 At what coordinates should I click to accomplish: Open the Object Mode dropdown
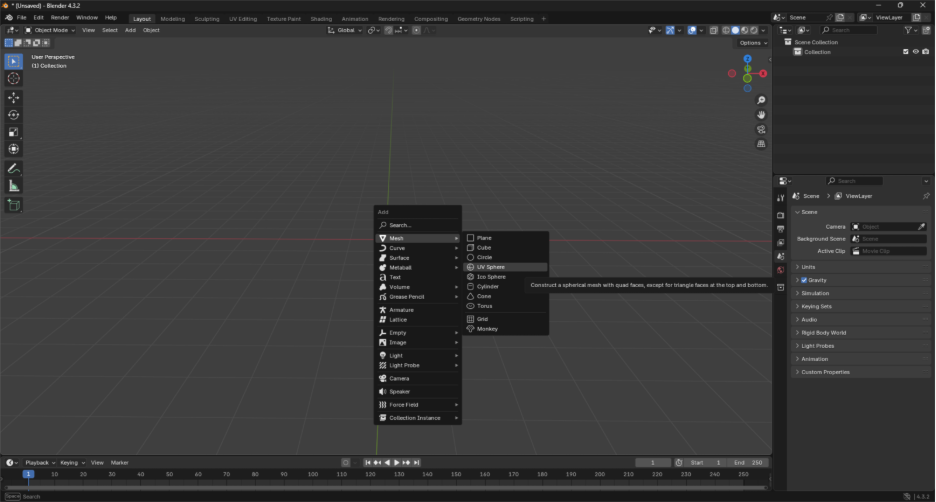(50, 30)
